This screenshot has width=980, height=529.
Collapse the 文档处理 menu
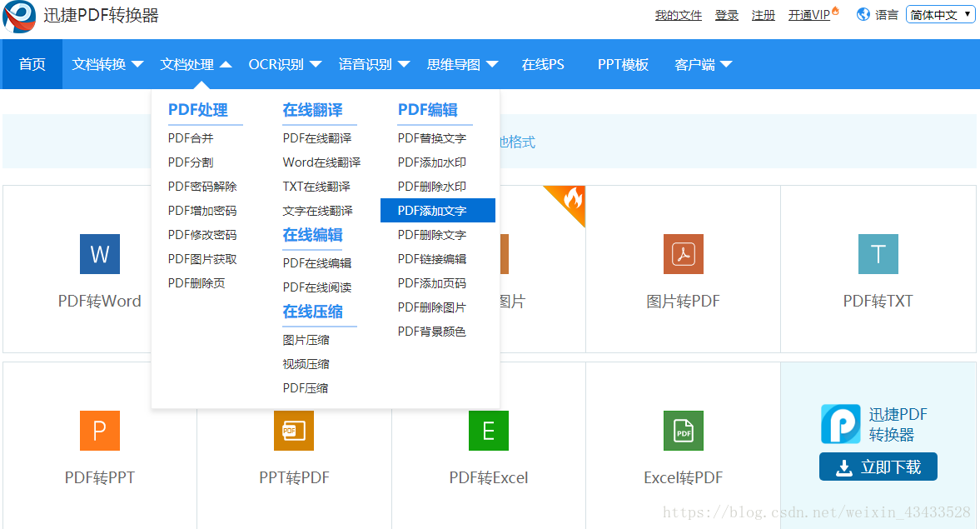tap(196, 64)
